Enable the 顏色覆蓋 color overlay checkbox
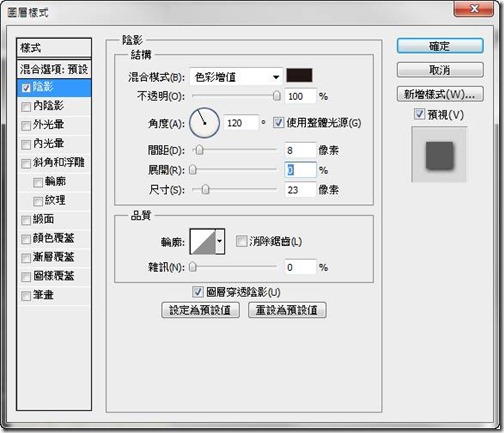 26,239
